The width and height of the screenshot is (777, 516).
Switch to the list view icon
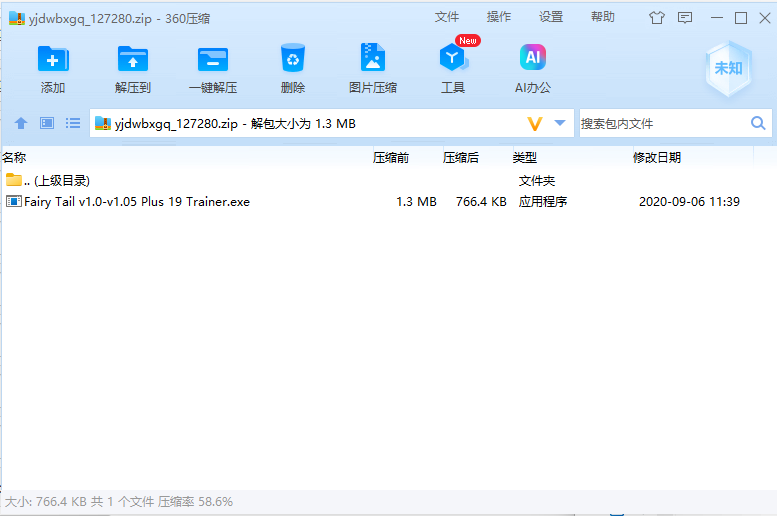[x=73, y=123]
